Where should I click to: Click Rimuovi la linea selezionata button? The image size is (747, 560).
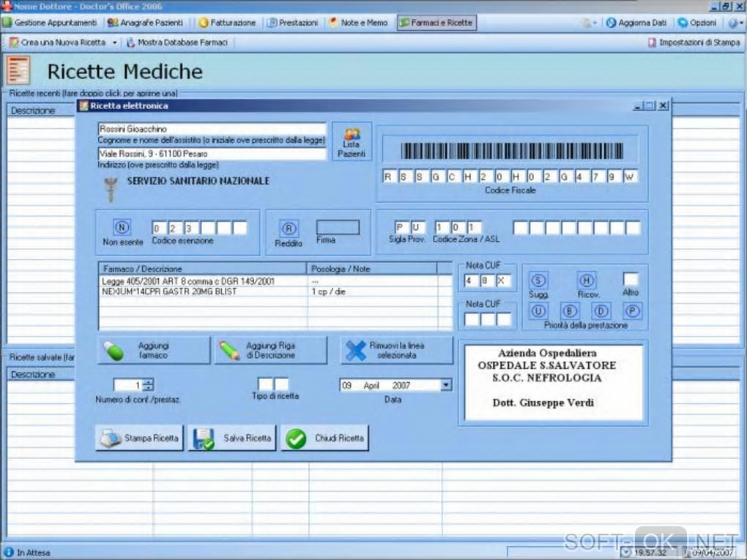(x=396, y=351)
